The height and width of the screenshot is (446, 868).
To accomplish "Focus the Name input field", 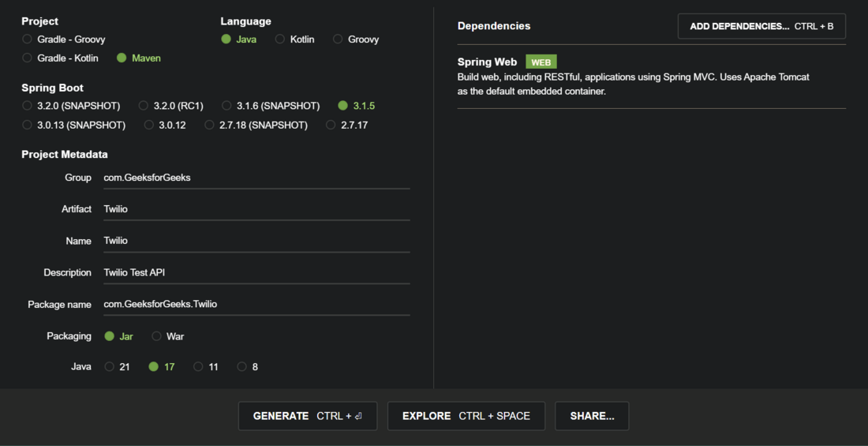I will coord(257,241).
